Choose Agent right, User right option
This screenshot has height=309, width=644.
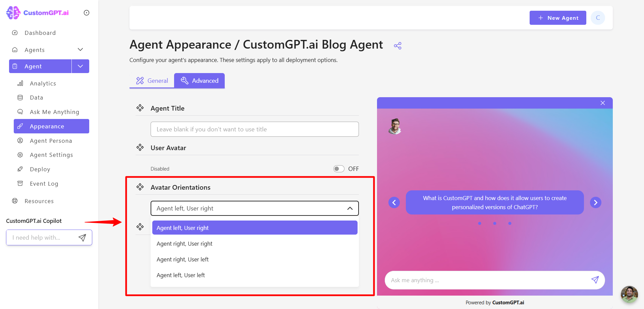[x=255, y=244]
